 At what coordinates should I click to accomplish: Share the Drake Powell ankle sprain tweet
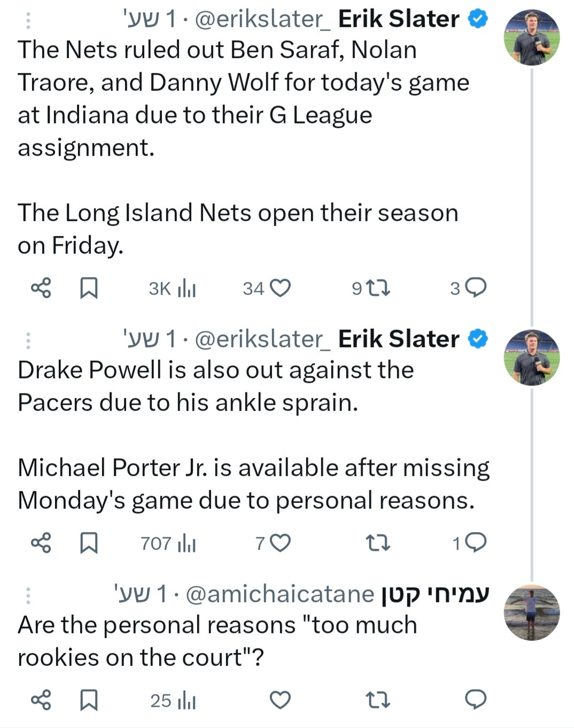[41, 543]
